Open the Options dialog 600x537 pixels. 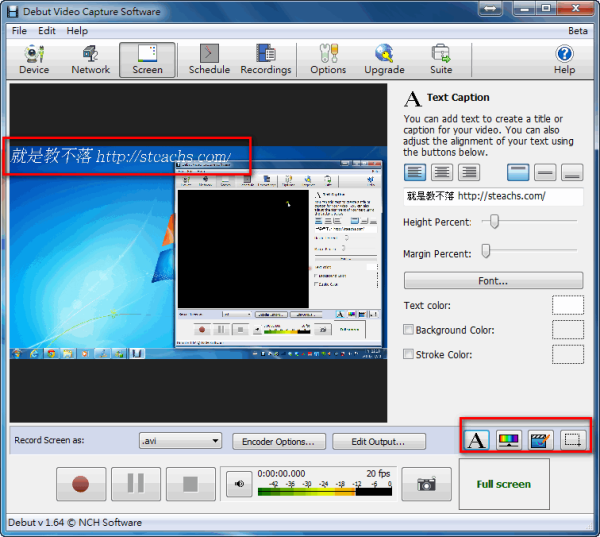point(328,60)
